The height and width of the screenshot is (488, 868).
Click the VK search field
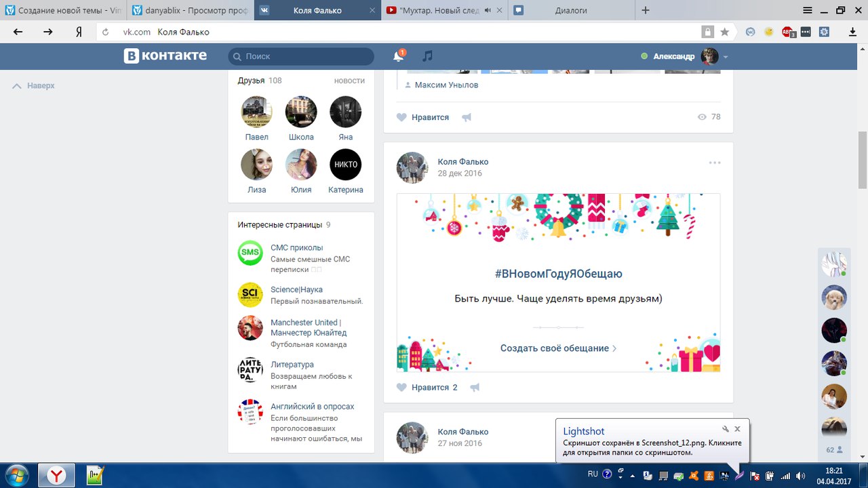302,56
